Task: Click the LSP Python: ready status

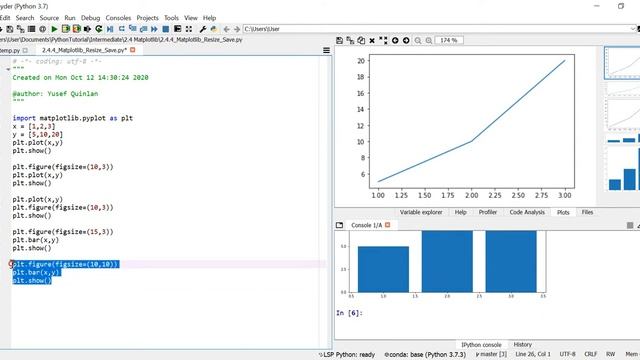Action: (347, 355)
